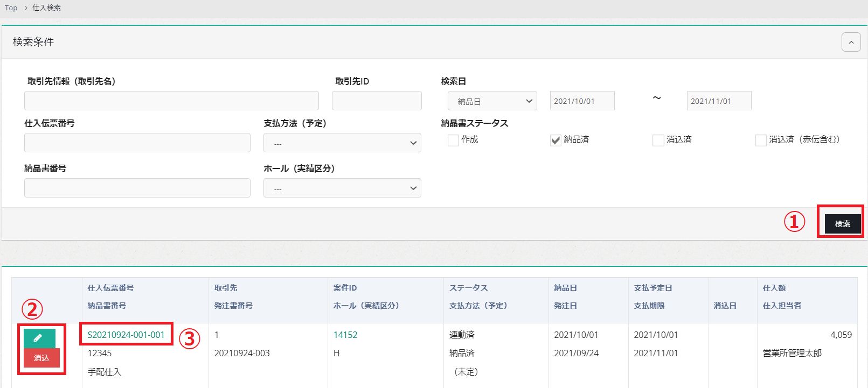Image resolution: width=868 pixels, height=388 pixels.
Task: Enable the 消込済 checkbox
Action: coord(658,140)
